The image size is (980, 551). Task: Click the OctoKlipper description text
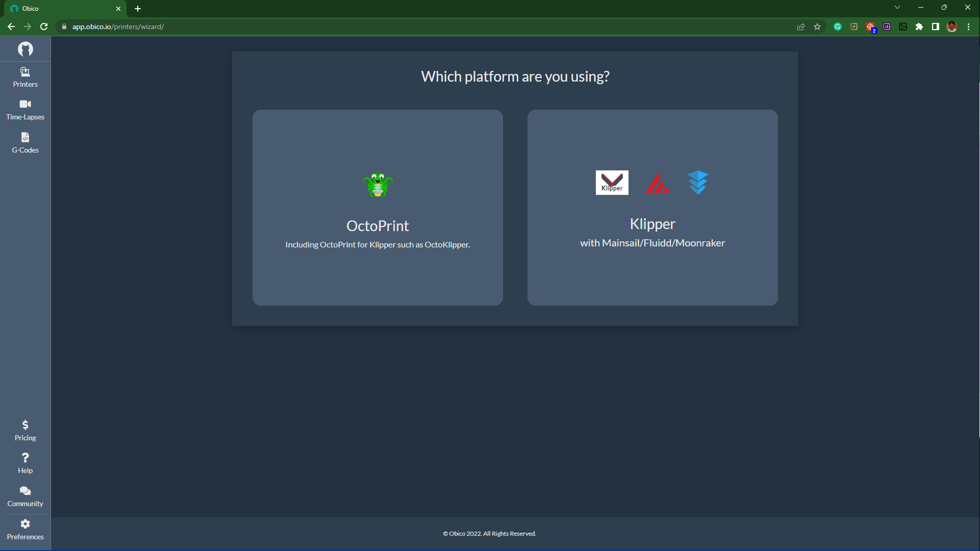pyautogui.click(x=378, y=244)
